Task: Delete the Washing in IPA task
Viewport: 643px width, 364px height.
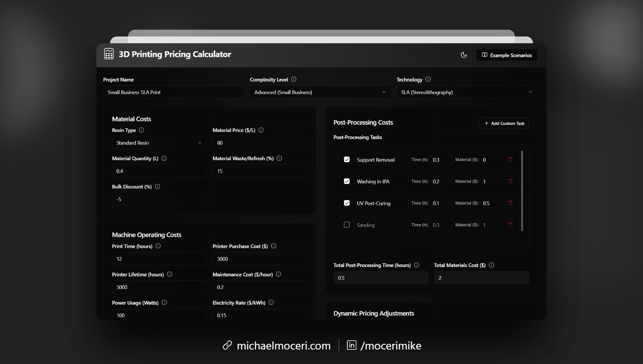Action: [510, 181]
